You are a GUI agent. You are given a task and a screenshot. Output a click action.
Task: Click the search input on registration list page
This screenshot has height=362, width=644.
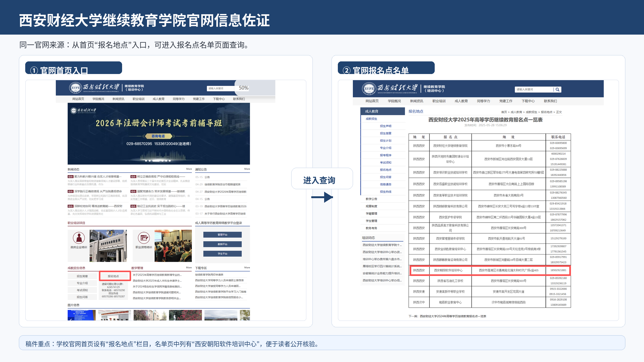534,90
